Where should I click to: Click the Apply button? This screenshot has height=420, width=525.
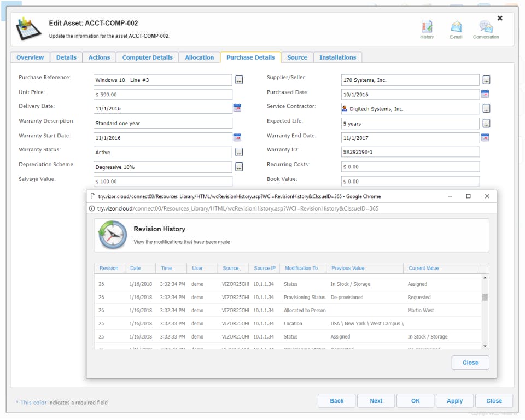[x=454, y=401]
